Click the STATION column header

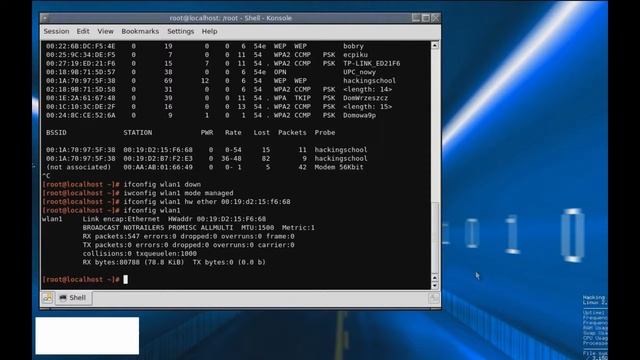coord(138,133)
